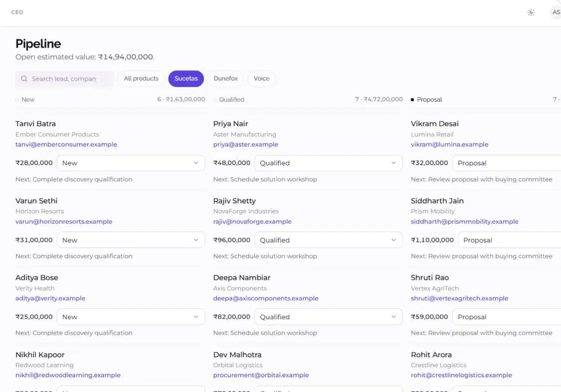The height and width of the screenshot is (392, 561).
Task: Focus the search lead input field
Action: (65, 79)
